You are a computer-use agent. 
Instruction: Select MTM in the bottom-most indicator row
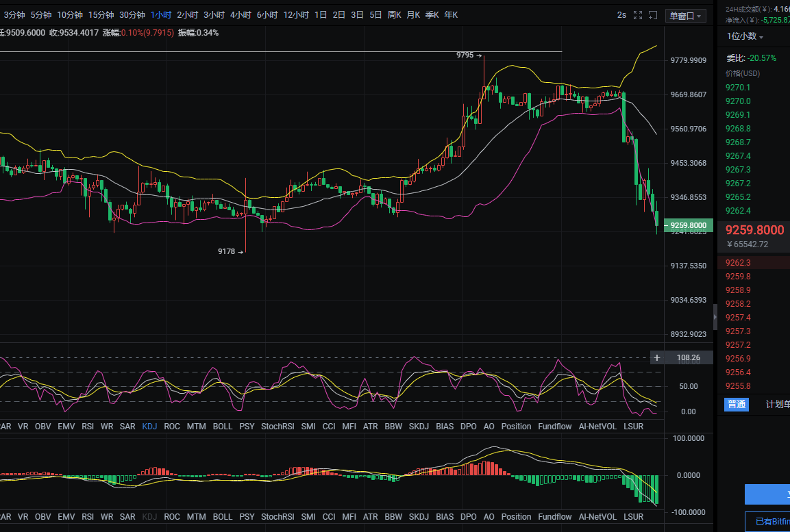pyautogui.click(x=196, y=516)
